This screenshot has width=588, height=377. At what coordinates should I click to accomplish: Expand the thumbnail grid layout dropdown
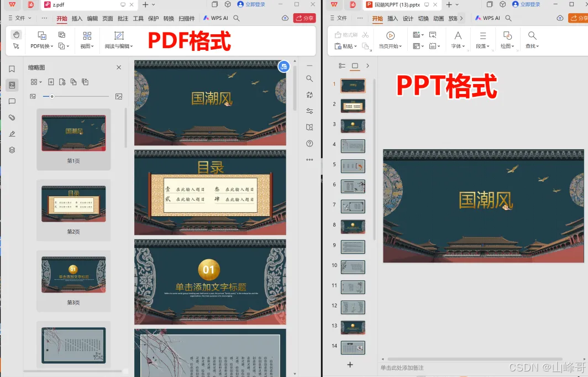tap(36, 82)
